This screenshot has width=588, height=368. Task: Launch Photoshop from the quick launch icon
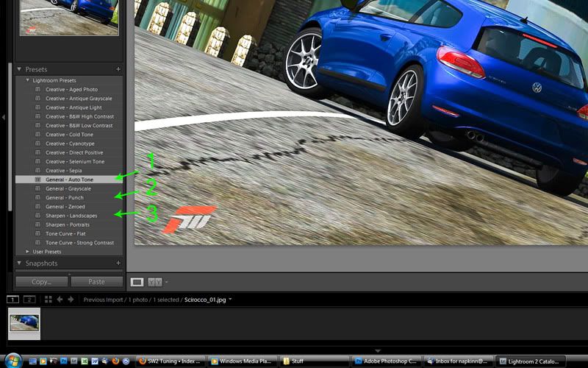pyautogui.click(x=64, y=361)
